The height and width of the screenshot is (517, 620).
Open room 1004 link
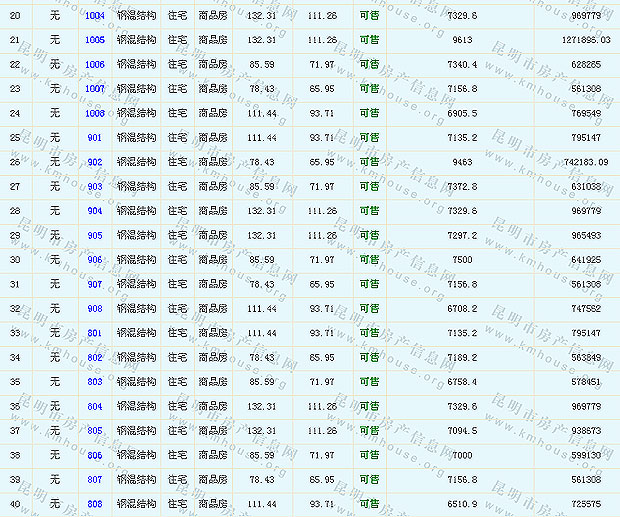[95, 16]
